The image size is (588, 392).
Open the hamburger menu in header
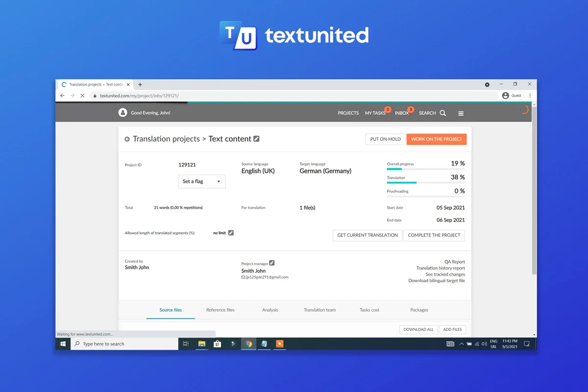coord(461,113)
